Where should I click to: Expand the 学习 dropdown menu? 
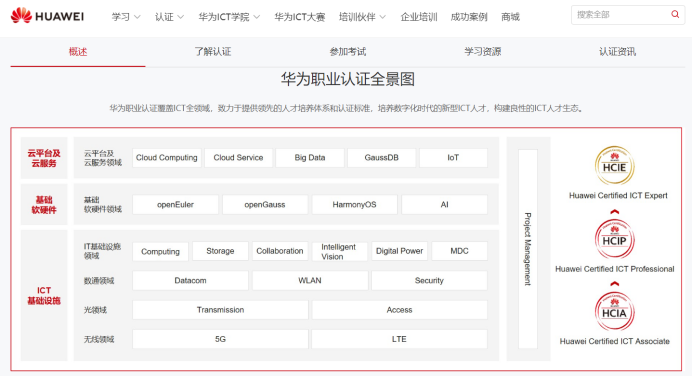pos(126,17)
